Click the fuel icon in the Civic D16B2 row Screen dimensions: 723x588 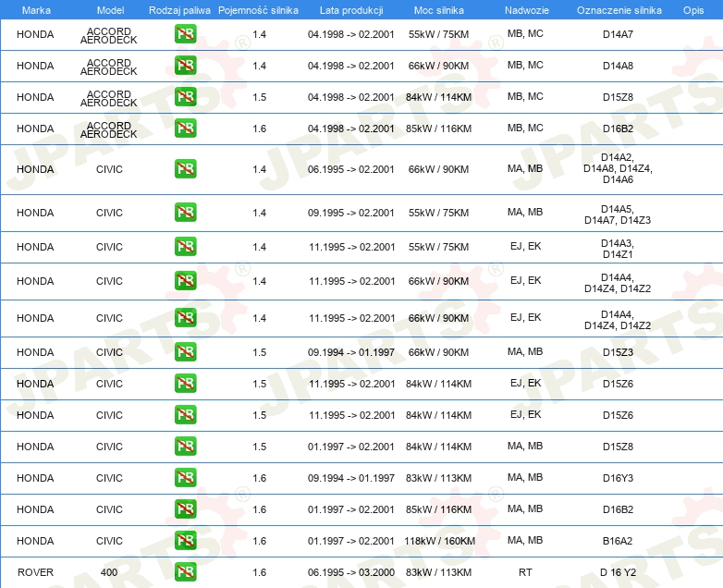[185, 508]
